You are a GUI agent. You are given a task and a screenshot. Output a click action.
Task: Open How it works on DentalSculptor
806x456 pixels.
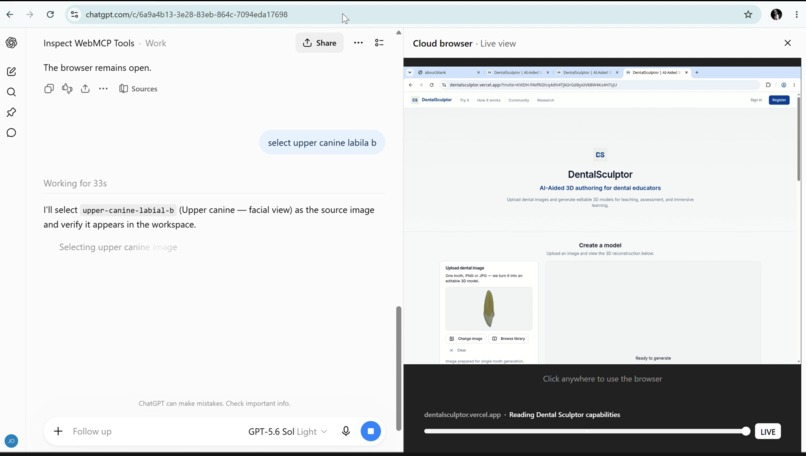click(x=488, y=100)
